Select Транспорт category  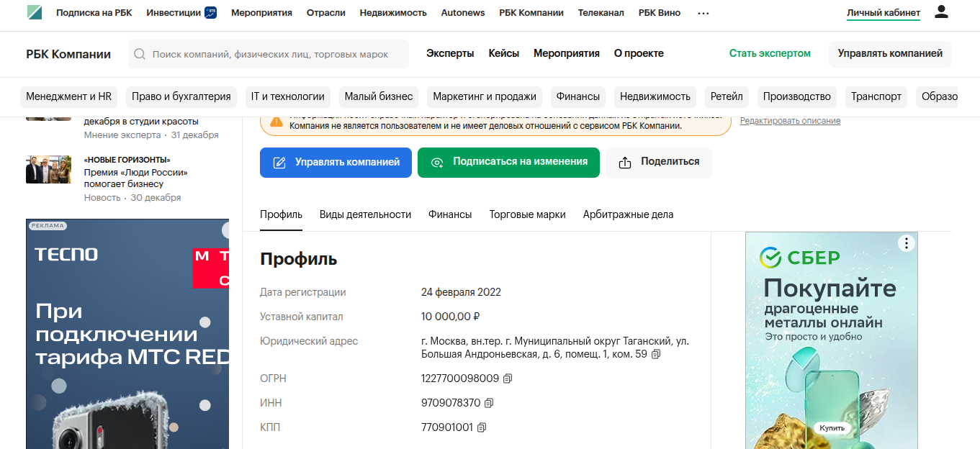(876, 96)
